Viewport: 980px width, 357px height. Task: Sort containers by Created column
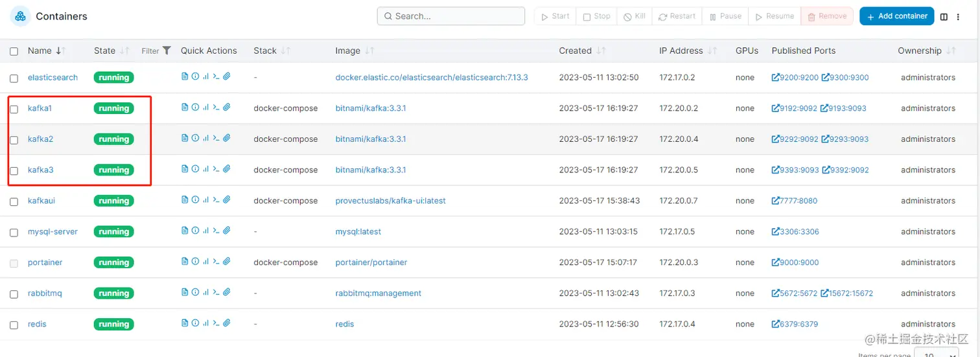tap(582, 51)
